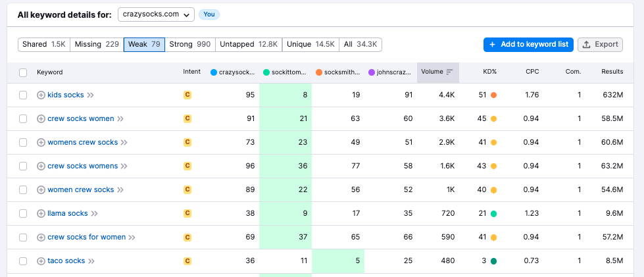Click the double-arrow icon after llama socks

coord(95,213)
